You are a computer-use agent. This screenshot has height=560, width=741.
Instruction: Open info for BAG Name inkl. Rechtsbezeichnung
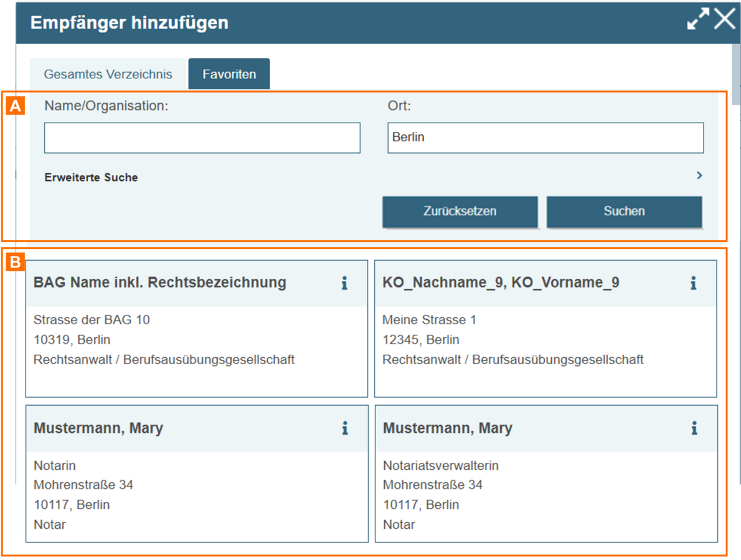344,283
